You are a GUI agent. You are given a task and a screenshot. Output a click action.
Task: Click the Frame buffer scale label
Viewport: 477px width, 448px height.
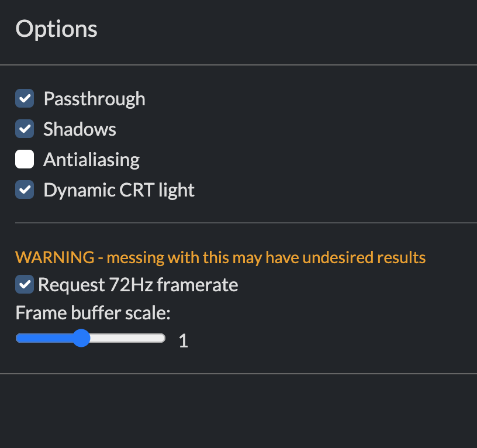point(93,313)
